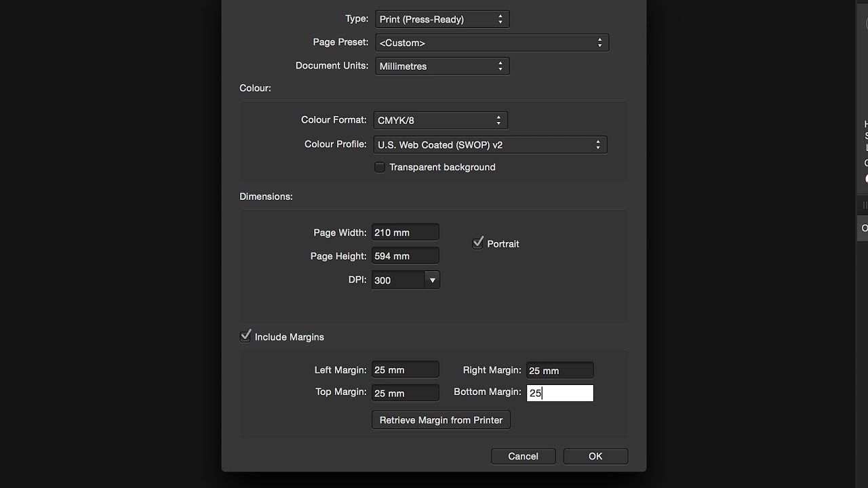
Task: Open the Type dropdown showing Print (Press-Ready)
Action: pos(442,19)
